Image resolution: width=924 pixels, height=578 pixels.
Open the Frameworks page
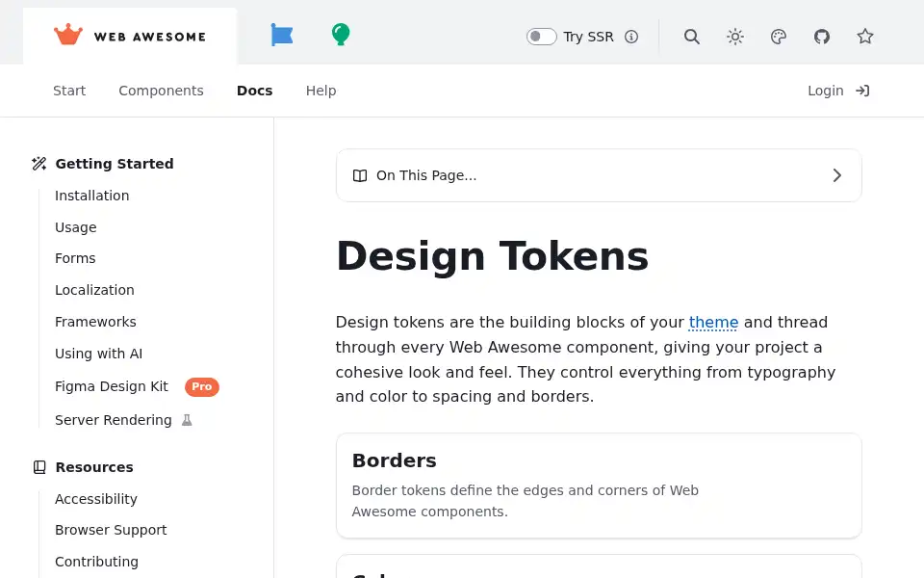95,322
